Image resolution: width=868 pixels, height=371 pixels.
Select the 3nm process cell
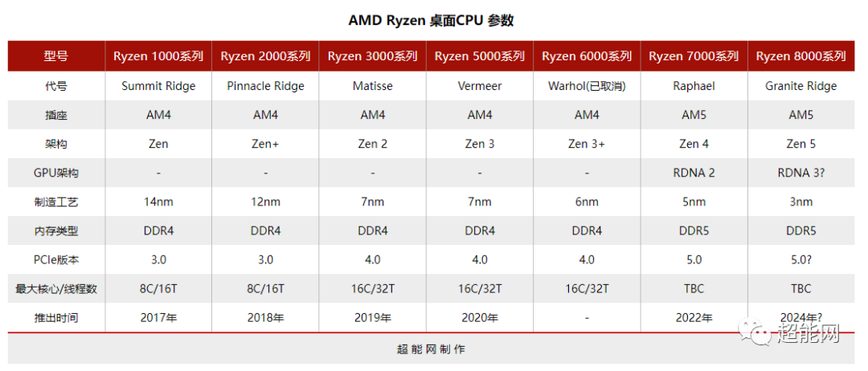801,202
